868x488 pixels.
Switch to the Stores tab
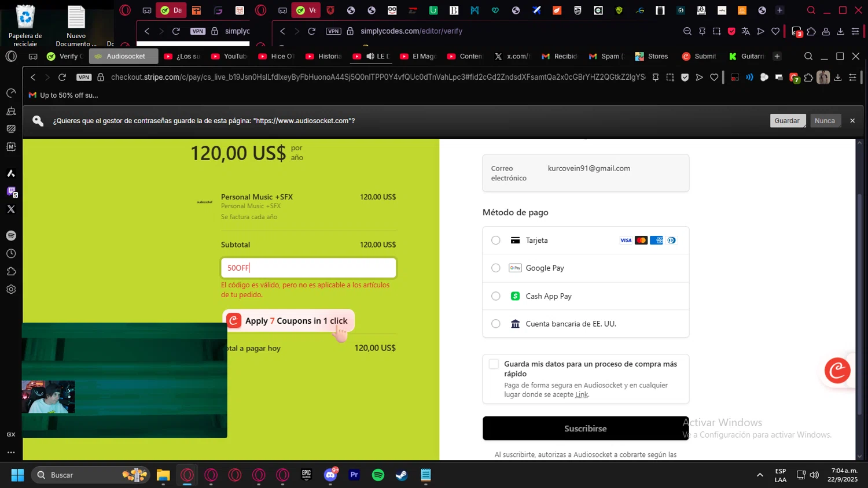pos(652,56)
